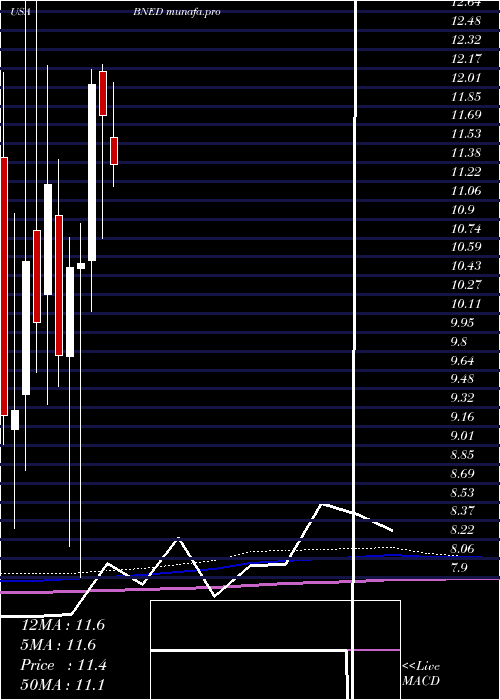Select the 12MA : 11.6 legend entry
The width and height of the screenshot is (500, 700).
(63, 625)
